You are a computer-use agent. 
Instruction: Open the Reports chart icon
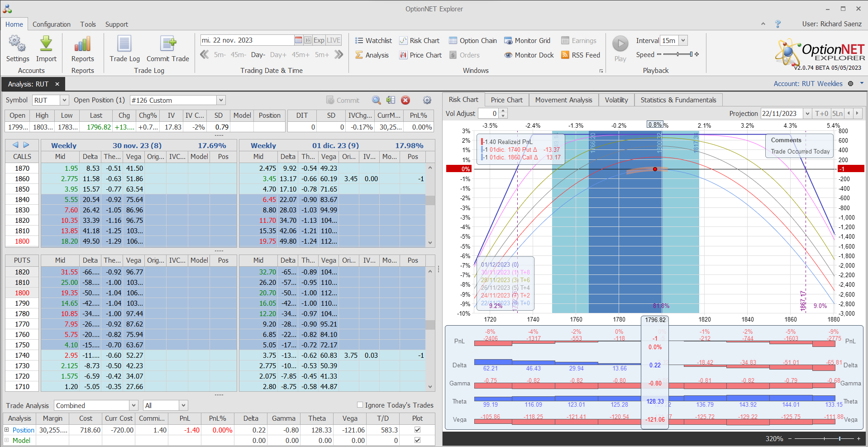point(82,44)
